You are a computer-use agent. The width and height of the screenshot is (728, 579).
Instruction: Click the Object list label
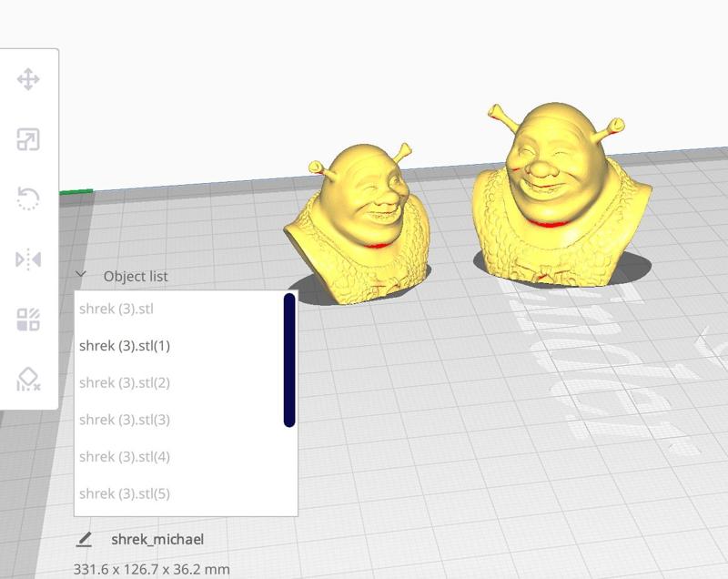click(136, 276)
